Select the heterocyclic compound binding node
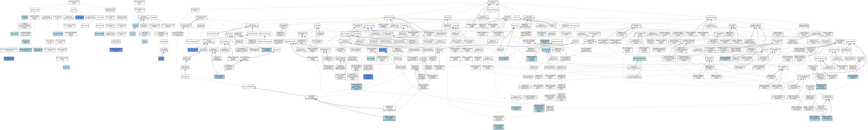 click(69, 17)
